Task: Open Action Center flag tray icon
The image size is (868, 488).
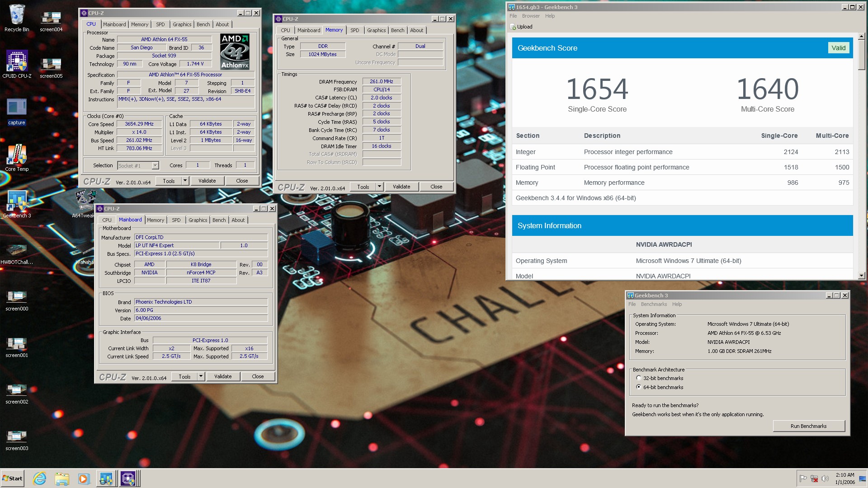Action: coord(803,479)
